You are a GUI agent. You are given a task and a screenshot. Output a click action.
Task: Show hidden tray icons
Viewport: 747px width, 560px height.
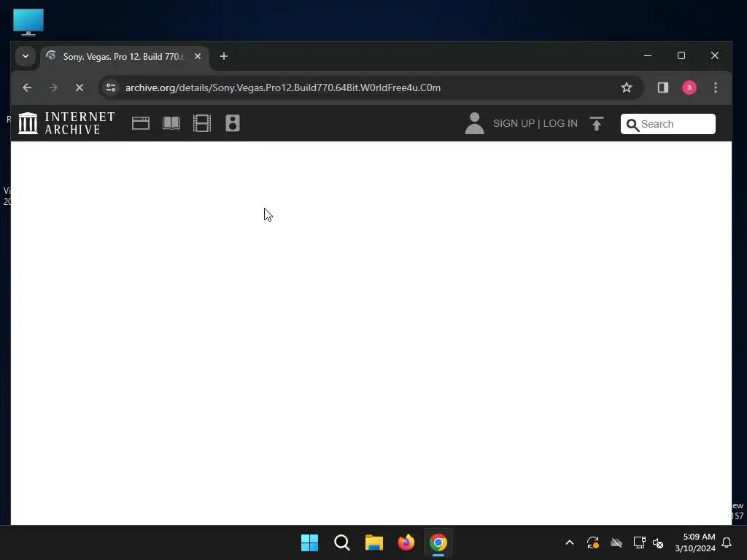tap(569, 542)
